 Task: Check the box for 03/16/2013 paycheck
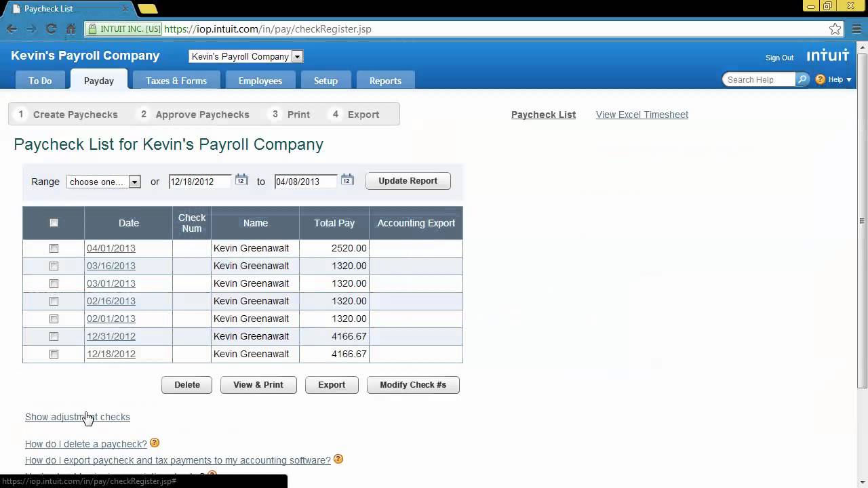point(54,266)
